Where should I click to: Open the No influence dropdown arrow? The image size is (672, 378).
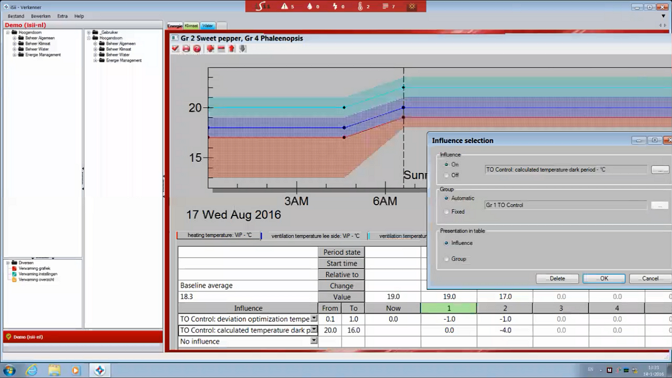314,341
